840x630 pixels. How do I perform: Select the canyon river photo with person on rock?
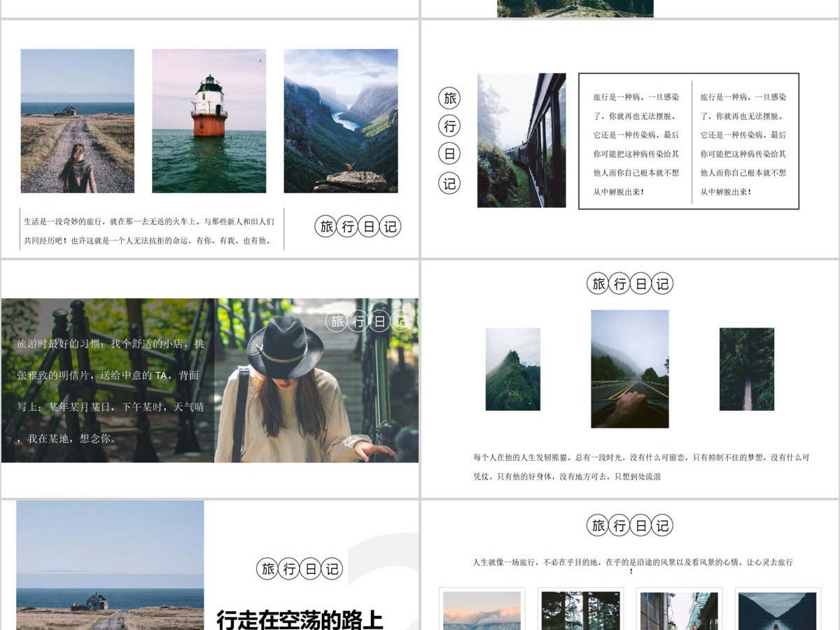coord(341,120)
